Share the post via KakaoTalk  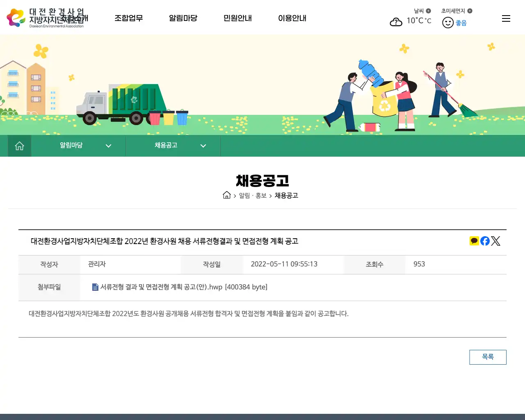474,241
